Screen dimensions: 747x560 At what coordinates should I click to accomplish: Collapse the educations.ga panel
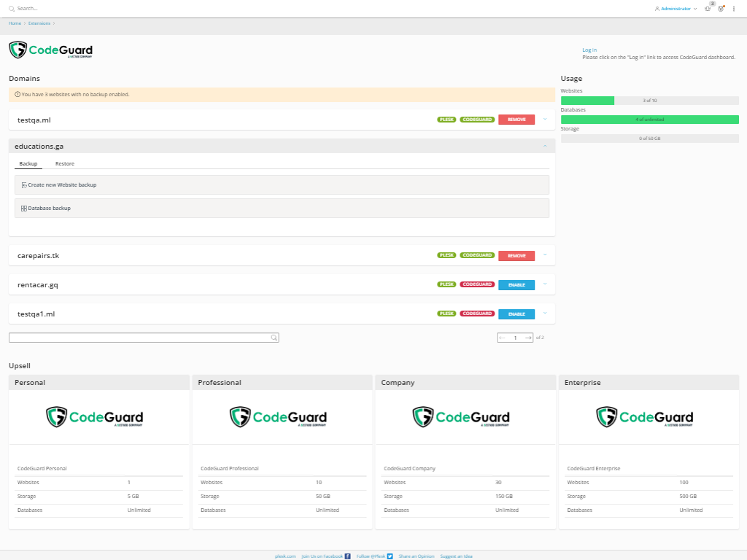click(x=544, y=146)
